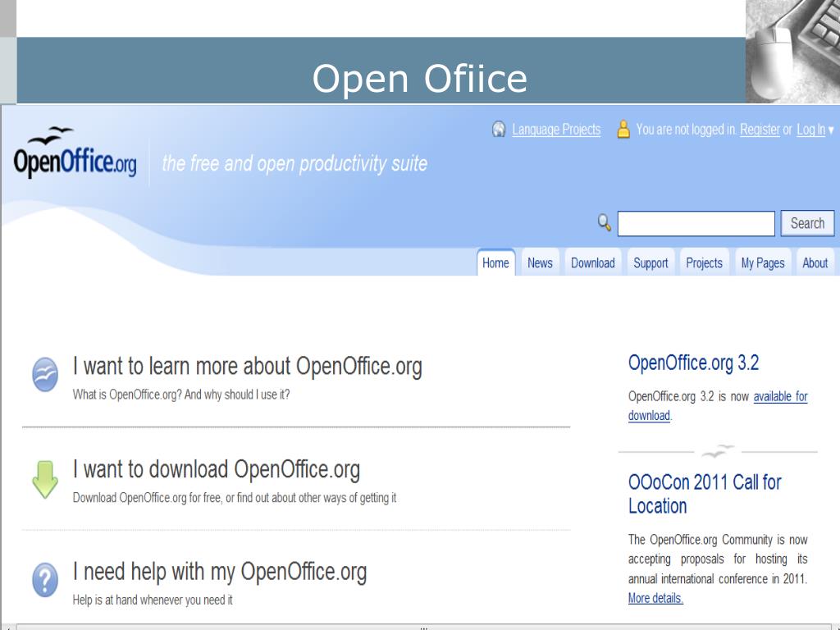
Task: Open the About tab
Action: point(815,263)
